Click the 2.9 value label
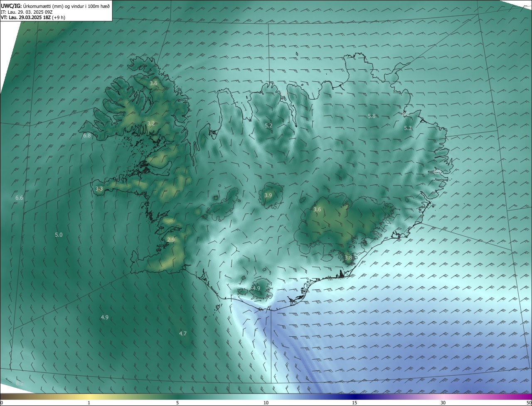532x406 pixels. coord(171,240)
